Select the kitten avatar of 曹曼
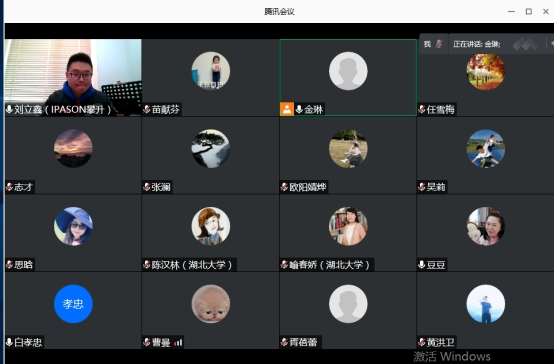The height and width of the screenshot is (364, 554). (211, 304)
